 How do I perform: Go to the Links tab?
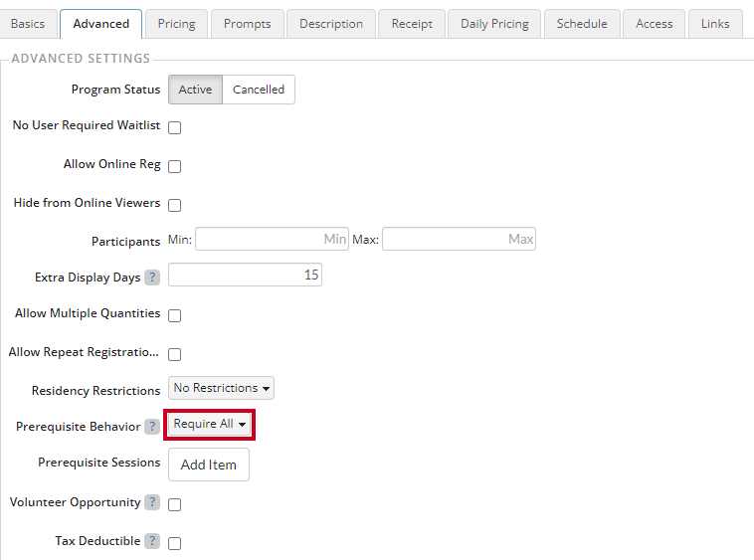coord(715,24)
